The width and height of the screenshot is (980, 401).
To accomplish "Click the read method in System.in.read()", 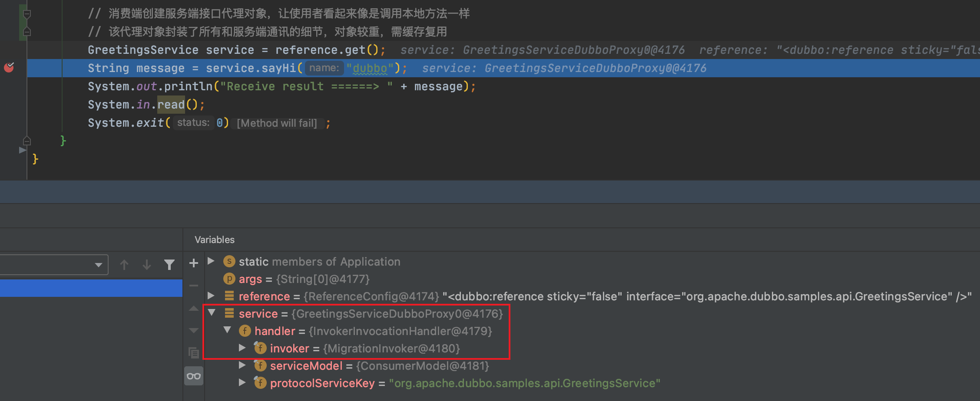I will tap(171, 105).
